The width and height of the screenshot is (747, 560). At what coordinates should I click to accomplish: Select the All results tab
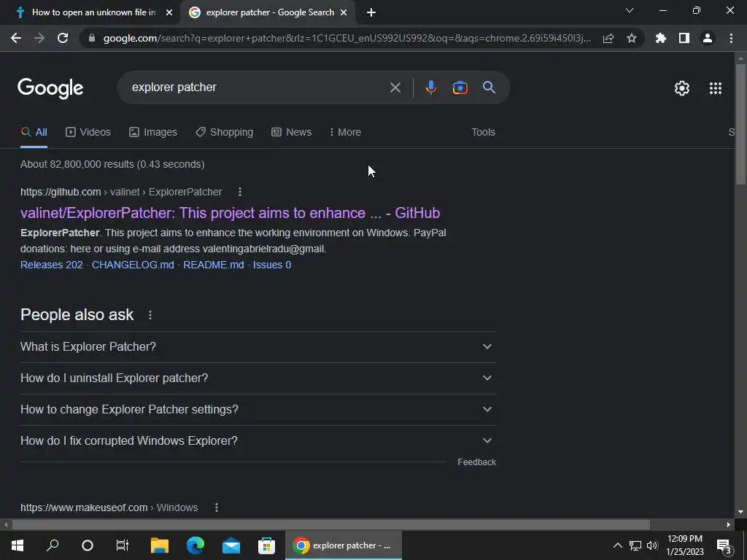(x=34, y=132)
